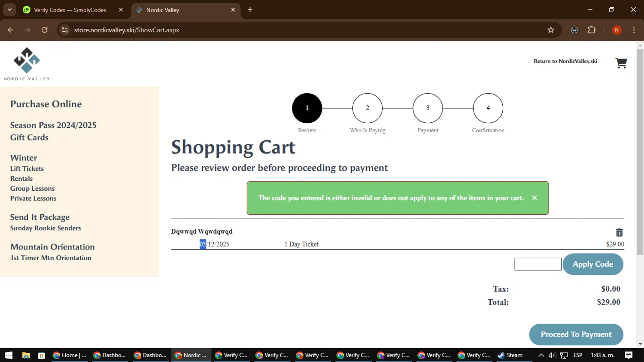This screenshot has height=362, width=644.
Task: Delete the 1 Day Ticket with trash icon
Action: pyautogui.click(x=619, y=232)
